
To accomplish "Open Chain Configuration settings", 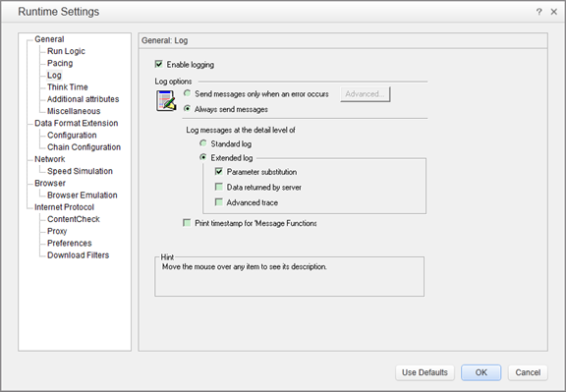I will click(x=84, y=147).
